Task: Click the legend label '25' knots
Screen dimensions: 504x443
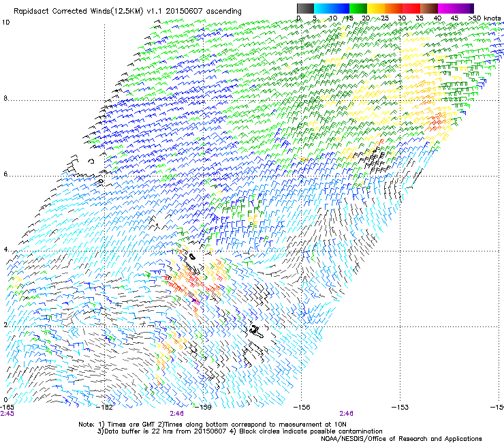Action: click(385, 18)
